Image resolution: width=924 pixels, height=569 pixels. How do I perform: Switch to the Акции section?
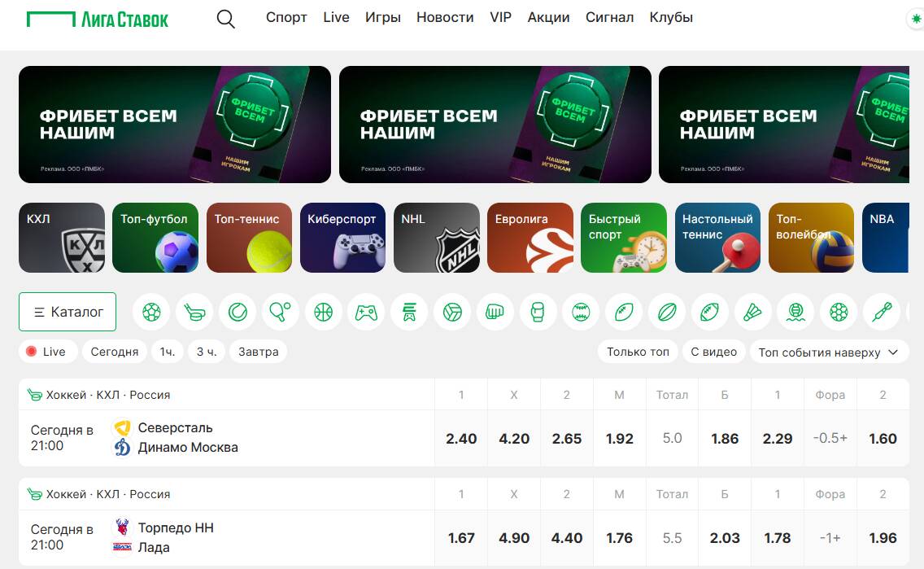pos(548,16)
